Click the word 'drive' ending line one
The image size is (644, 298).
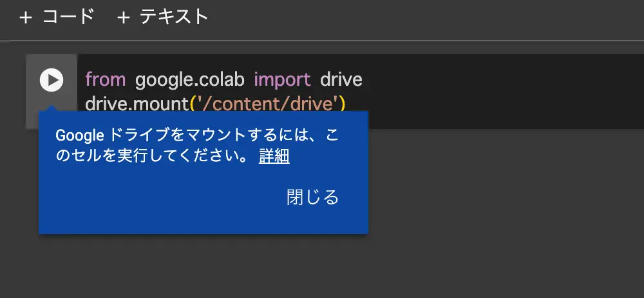pos(341,80)
